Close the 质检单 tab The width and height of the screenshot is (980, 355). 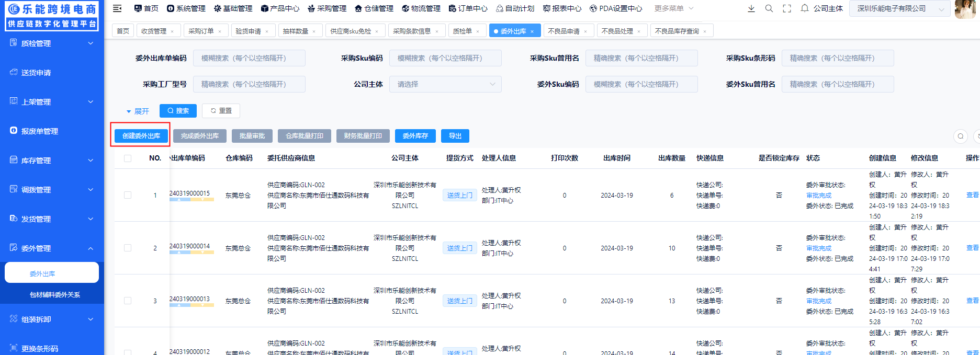[478, 31]
